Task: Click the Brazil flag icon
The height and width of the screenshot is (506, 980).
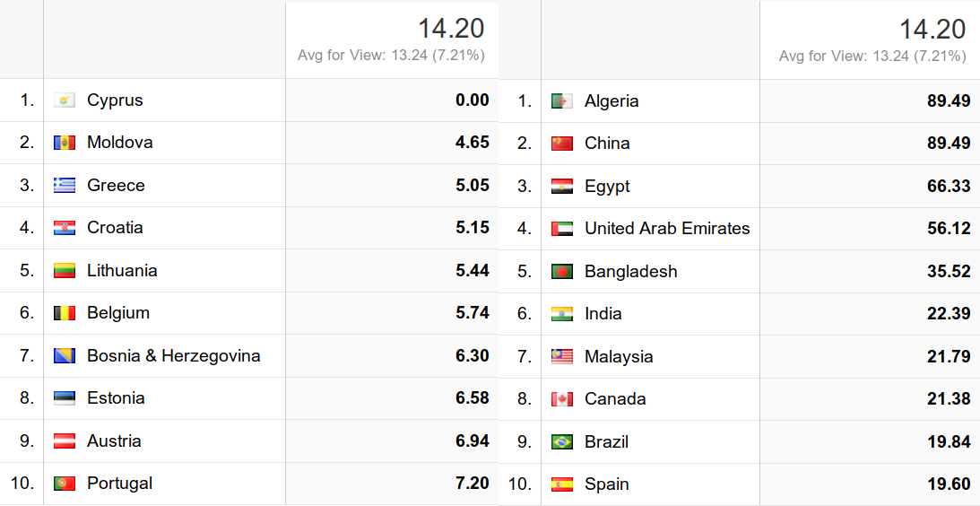Action: click(562, 442)
